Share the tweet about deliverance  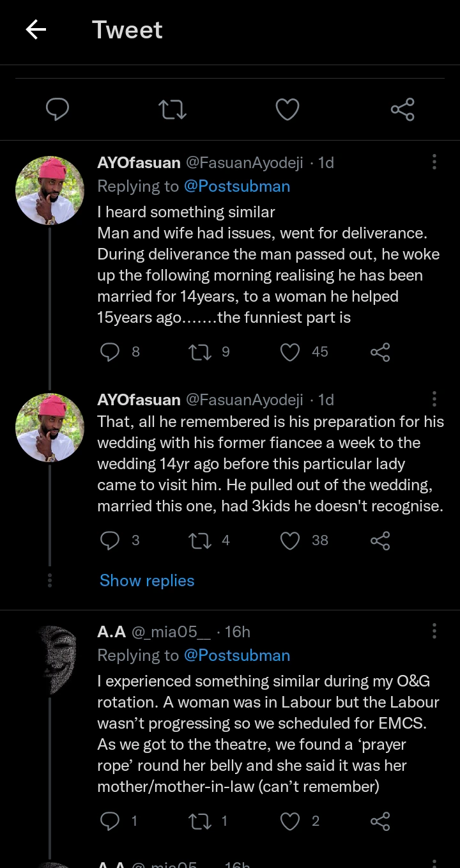[x=380, y=352]
